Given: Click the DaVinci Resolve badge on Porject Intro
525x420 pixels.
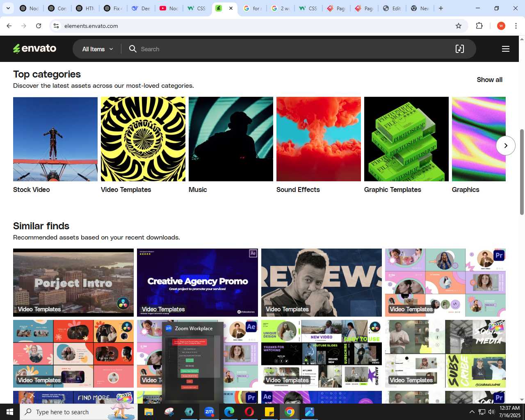Looking at the screenshot, I should point(123,304).
